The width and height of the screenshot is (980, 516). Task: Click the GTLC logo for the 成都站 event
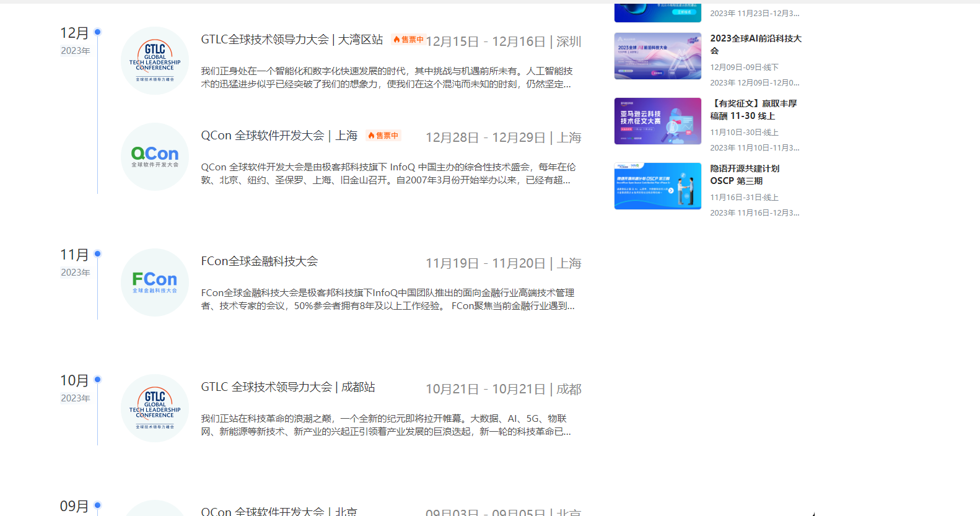click(155, 408)
